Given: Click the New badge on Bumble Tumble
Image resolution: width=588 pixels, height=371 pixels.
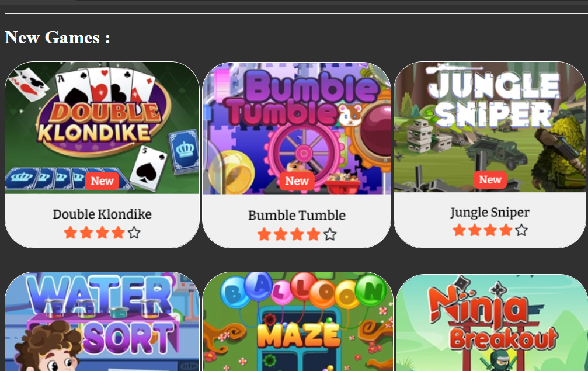Looking at the screenshot, I should 297,181.
